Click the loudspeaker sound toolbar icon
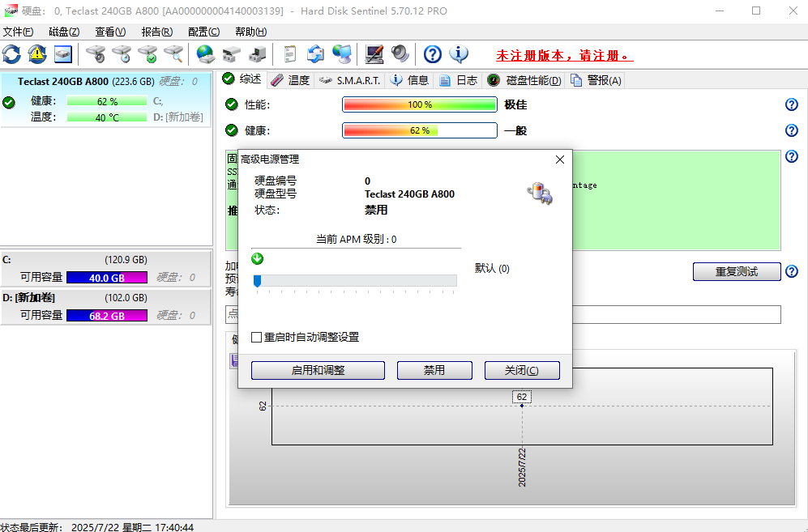This screenshot has width=808, height=532. [x=400, y=54]
